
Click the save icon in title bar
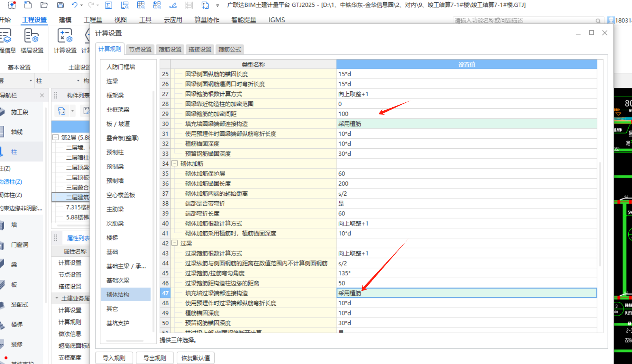(60, 5)
